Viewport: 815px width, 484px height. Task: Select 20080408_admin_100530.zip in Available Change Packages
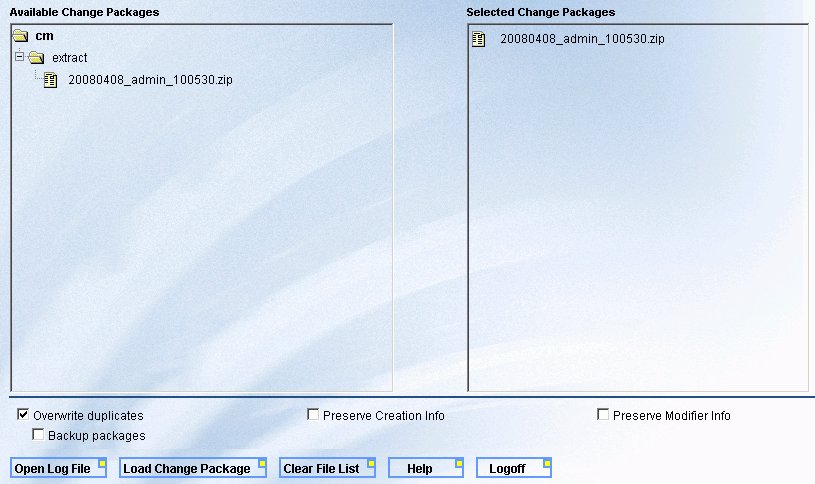coord(150,80)
